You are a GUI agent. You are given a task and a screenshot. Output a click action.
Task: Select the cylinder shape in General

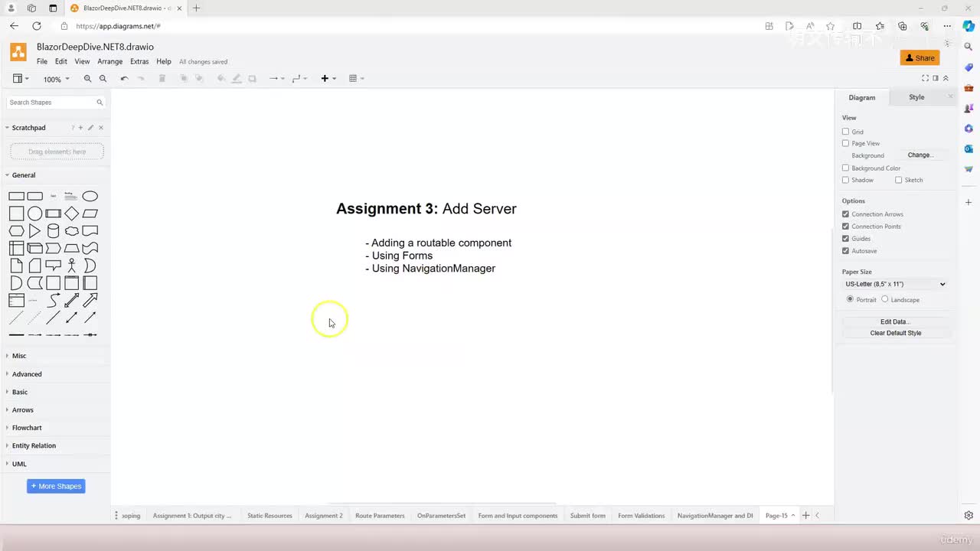tap(54, 231)
